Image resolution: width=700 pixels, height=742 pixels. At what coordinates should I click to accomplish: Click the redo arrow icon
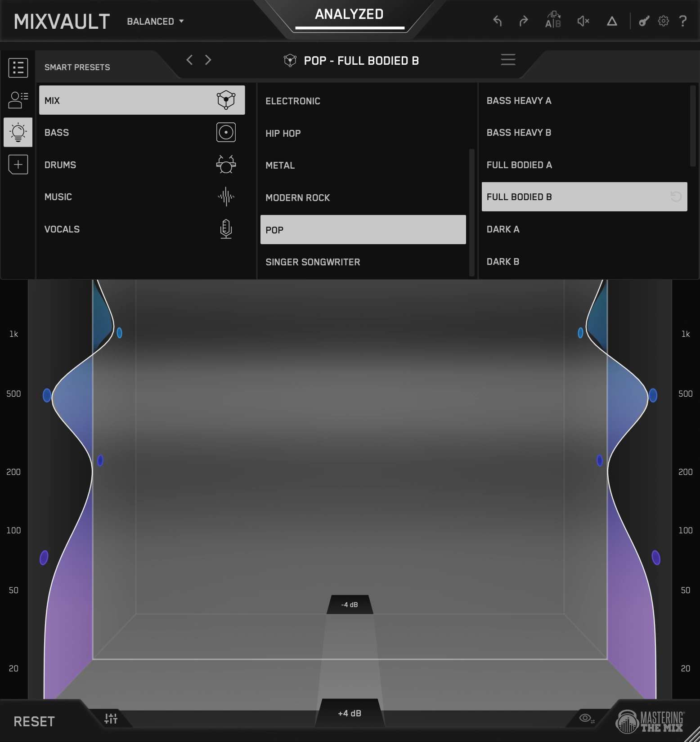coord(524,21)
